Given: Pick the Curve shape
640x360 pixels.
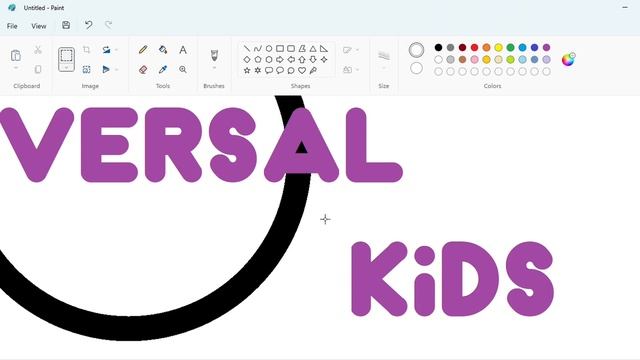Looking at the screenshot, I should coord(258,49).
